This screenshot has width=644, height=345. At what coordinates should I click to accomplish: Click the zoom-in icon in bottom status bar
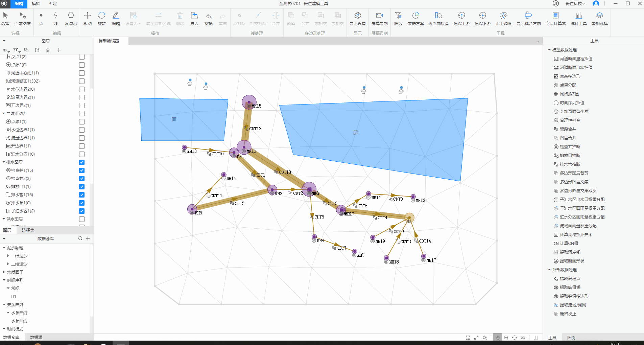(x=506, y=338)
